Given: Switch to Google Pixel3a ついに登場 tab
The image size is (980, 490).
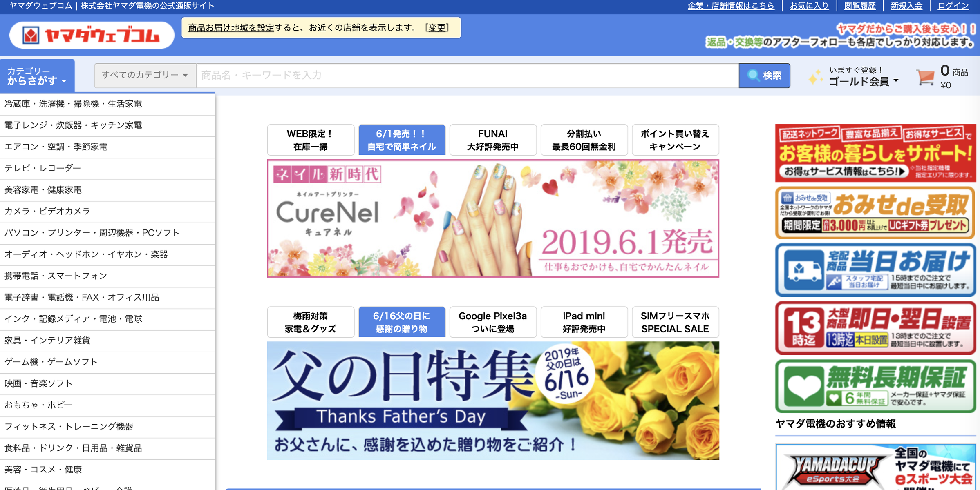Looking at the screenshot, I should point(493,322).
